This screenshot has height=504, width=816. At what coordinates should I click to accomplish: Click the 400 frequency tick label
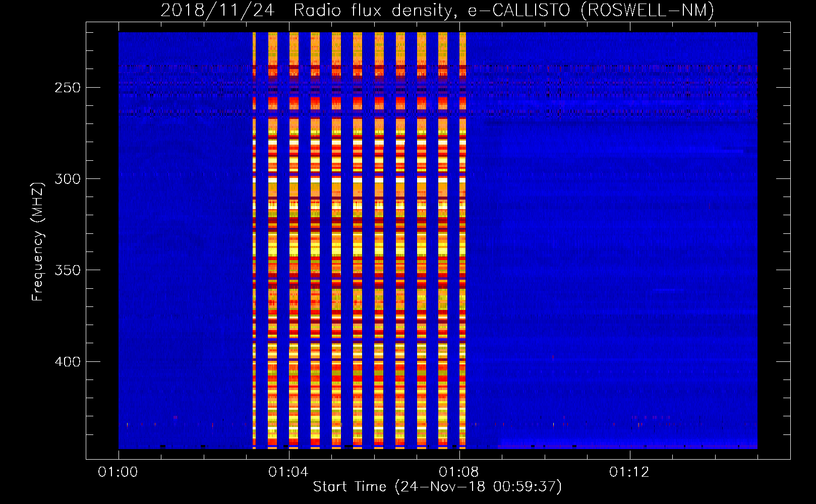(x=67, y=362)
